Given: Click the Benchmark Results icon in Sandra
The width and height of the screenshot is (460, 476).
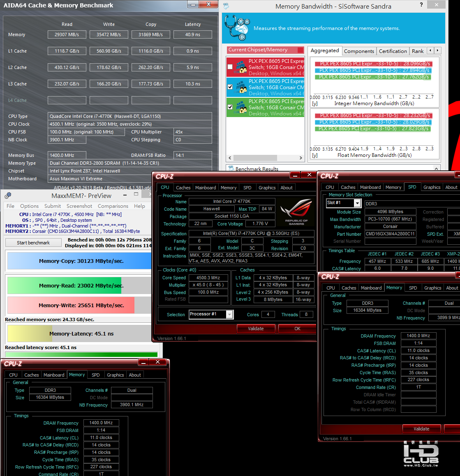Looking at the screenshot, I should coord(231,168).
